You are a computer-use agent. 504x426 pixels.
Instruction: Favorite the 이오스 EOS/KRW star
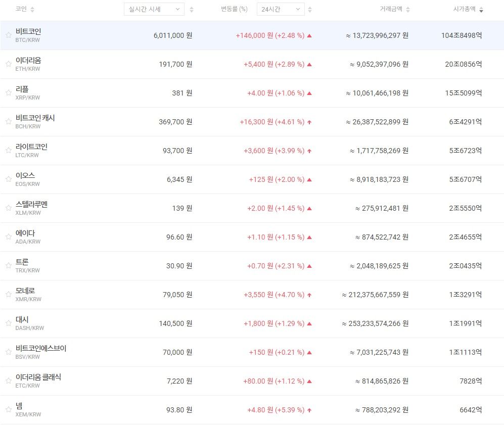coord(9,179)
